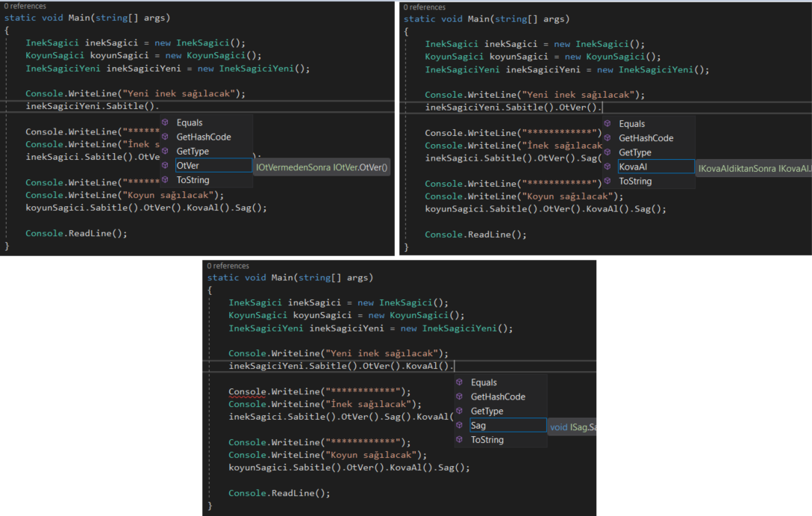Click the icon beside "GetType" in bottom popup

458,411
